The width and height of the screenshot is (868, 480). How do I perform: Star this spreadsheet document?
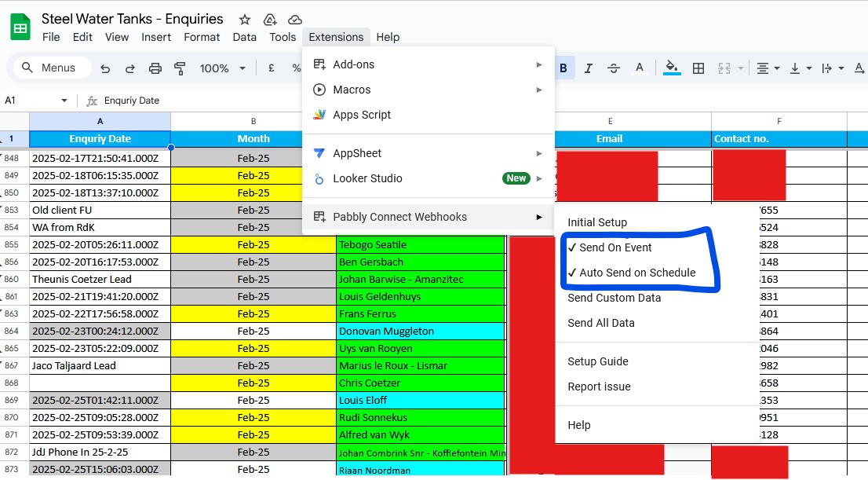[x=244, y=20]
